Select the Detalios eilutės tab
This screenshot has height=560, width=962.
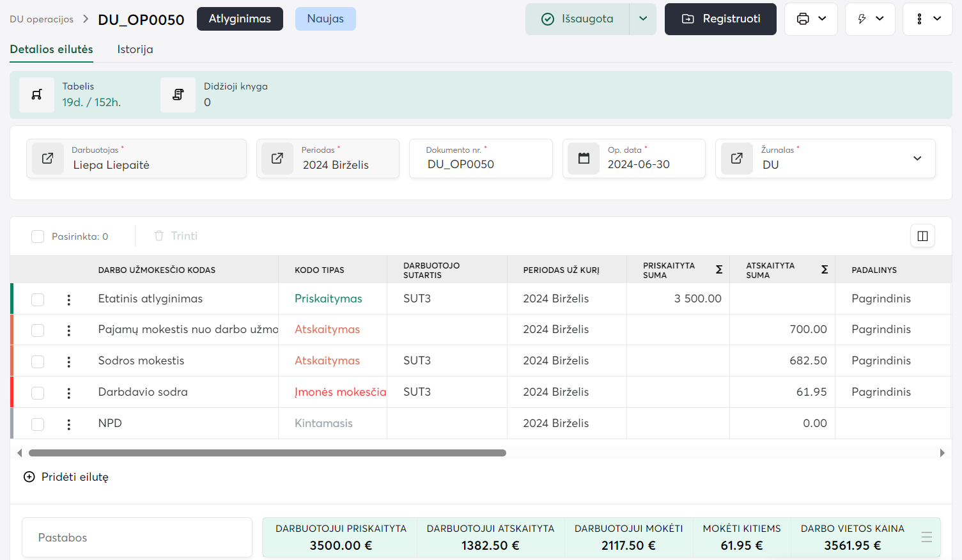click(51, 49)
